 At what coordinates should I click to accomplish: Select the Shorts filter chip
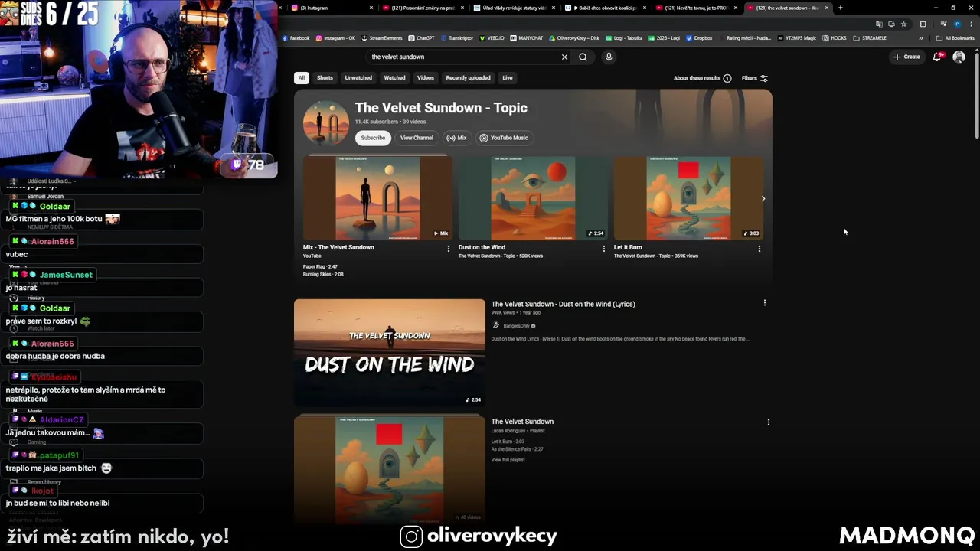pyautogui.click(x=325, y=78)
